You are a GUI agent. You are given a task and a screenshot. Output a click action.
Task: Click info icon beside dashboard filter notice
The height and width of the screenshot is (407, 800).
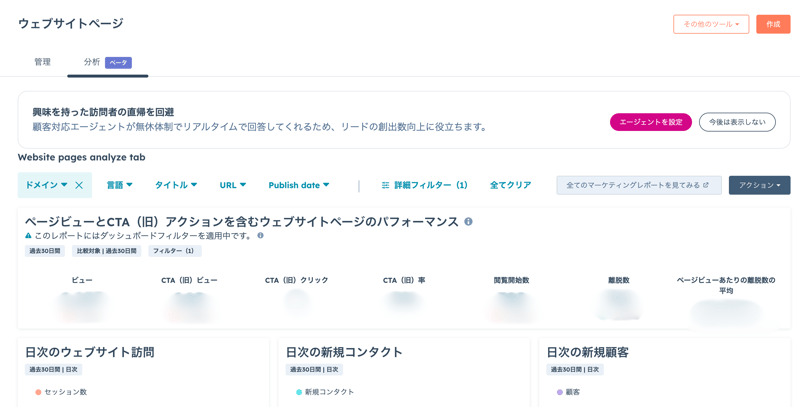(260, 236)
